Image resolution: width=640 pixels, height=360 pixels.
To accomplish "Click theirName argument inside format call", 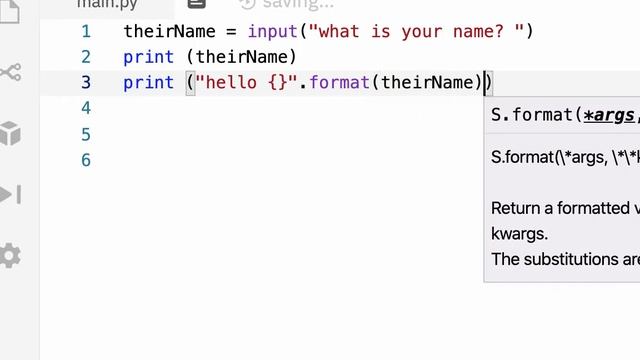I will (427, 82).
